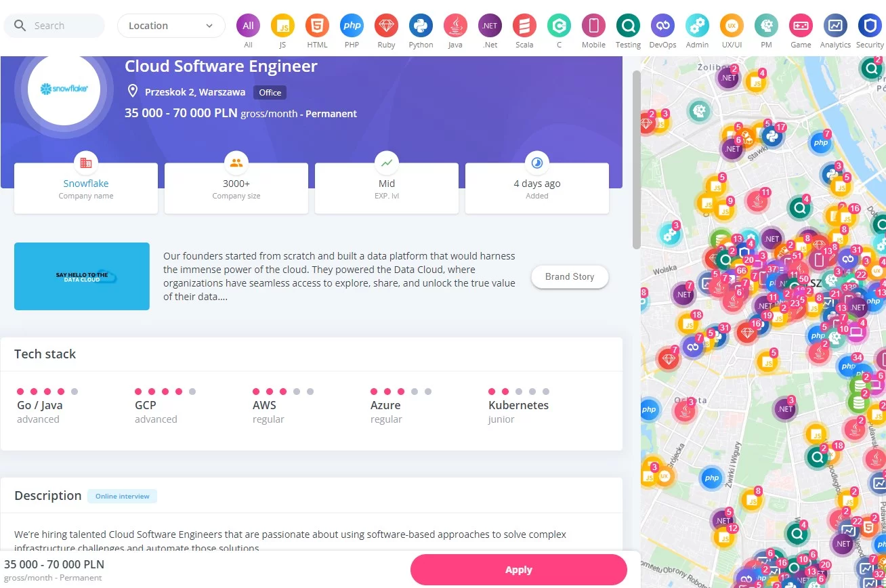
Task: Open the JS map marker with badge 18
Action: click(688, 324)
